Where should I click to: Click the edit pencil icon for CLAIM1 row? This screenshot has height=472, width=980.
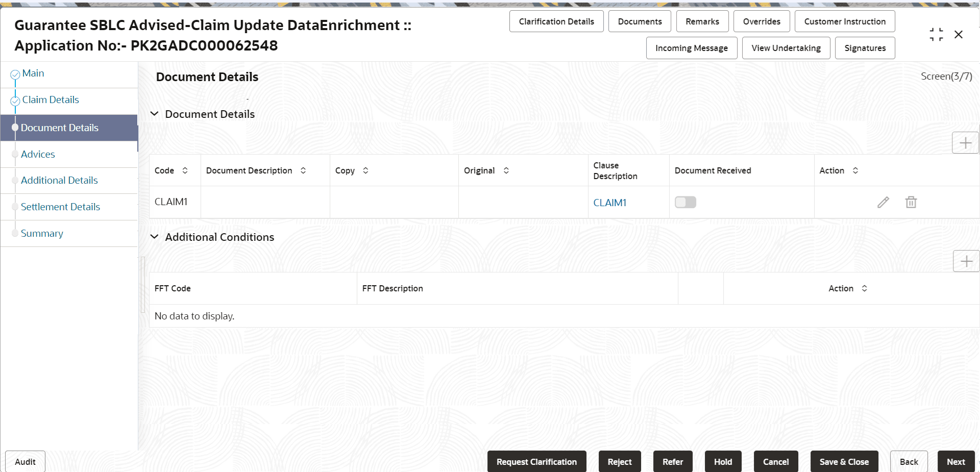tap(884, 202)
